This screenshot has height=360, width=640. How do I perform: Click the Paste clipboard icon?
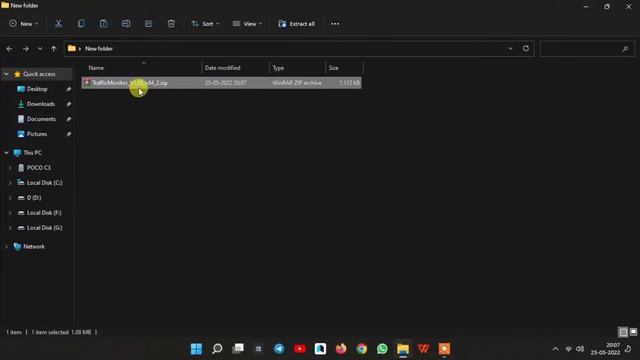click(x=104, y=24)
